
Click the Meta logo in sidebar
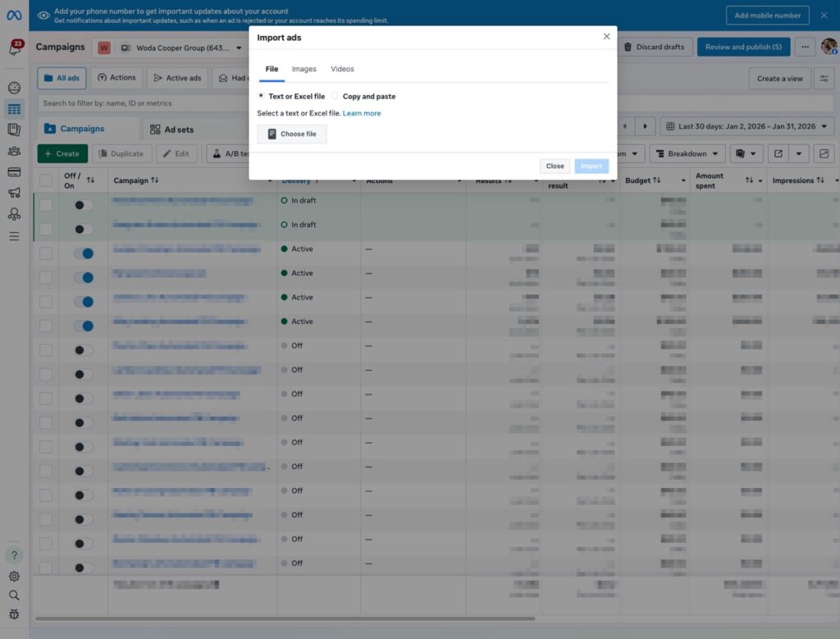tap(14, 15)
